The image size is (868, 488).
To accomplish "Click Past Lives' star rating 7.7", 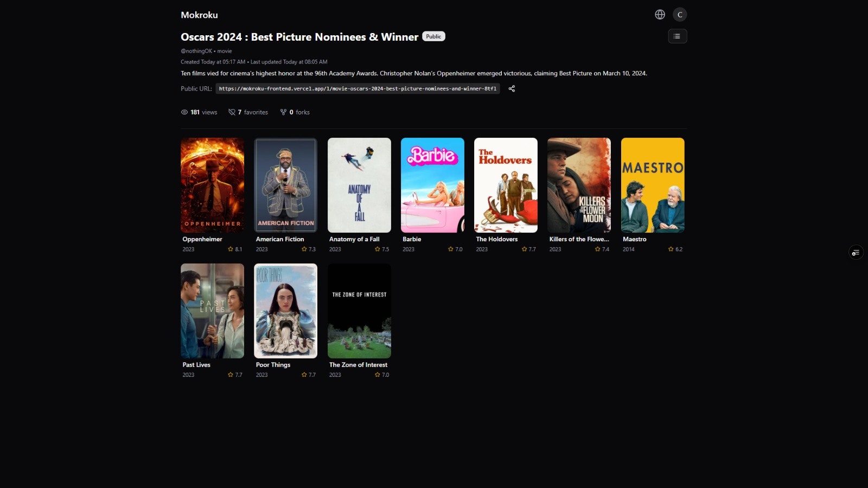I will 235,375.
